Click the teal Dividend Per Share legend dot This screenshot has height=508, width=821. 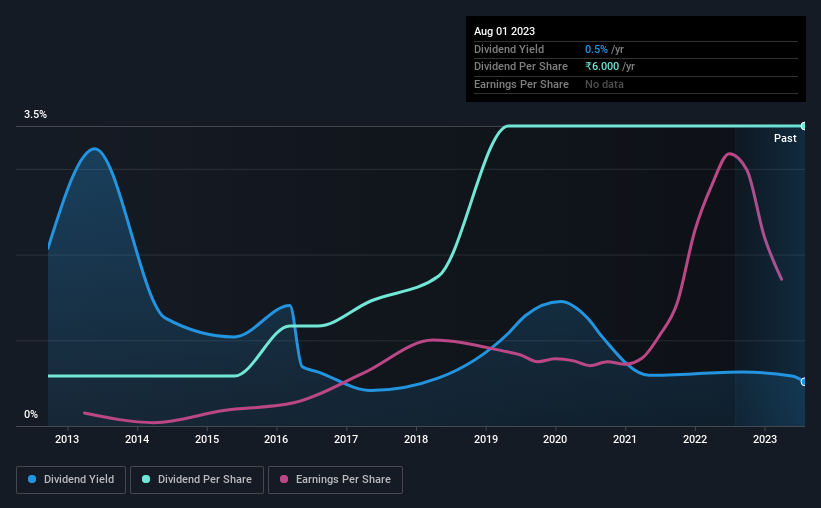[x=146, y=479]
